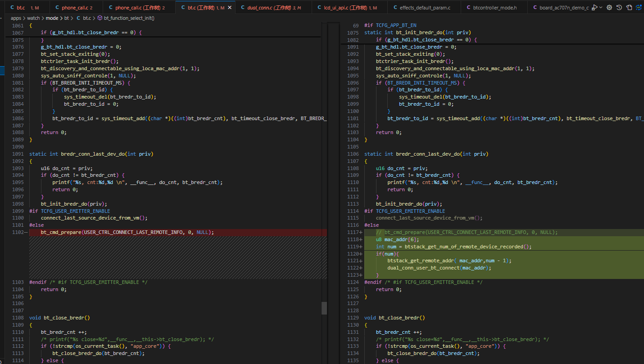Close the active bt.c (工作树) tab
The image size is (644, 364).
click(x=230, y=8)
